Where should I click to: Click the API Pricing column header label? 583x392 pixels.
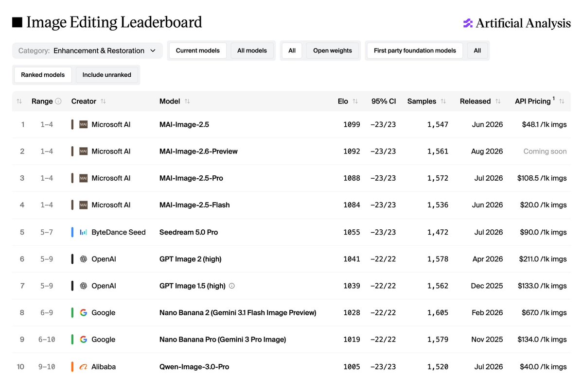[x=532, y=101]
